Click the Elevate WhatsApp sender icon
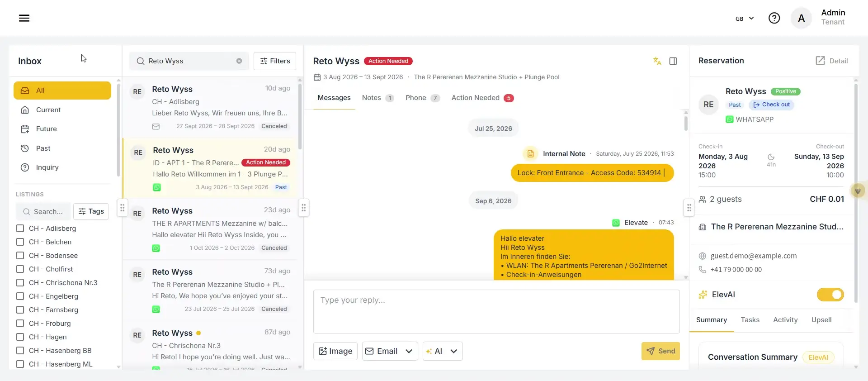The image size is (868, 381). click(x=616, y=223)
